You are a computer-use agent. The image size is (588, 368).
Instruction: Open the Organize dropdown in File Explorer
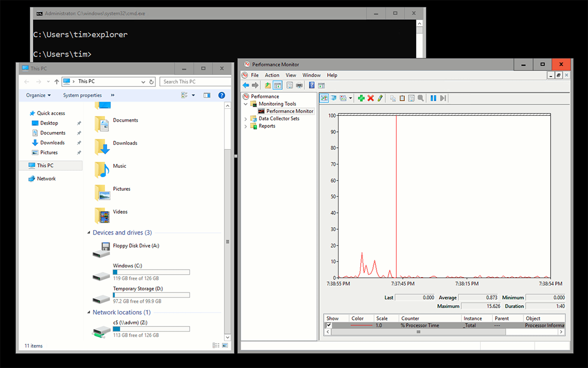pos(39,95)
